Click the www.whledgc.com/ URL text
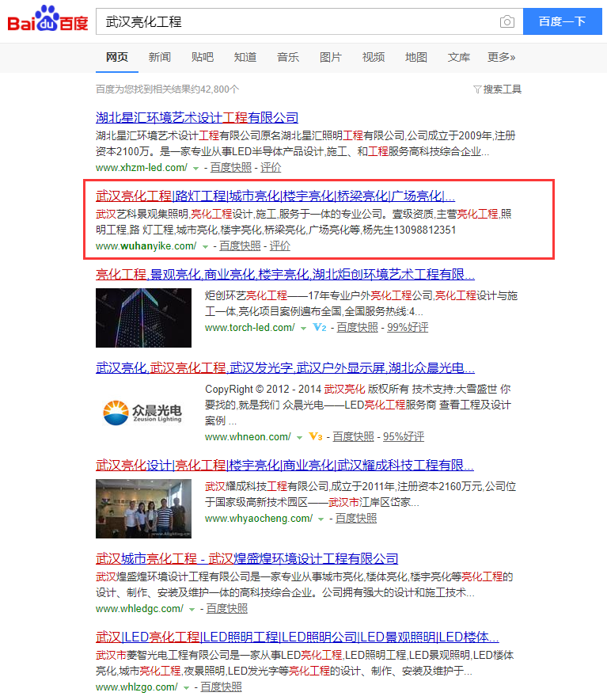 [x=139, y=608]
